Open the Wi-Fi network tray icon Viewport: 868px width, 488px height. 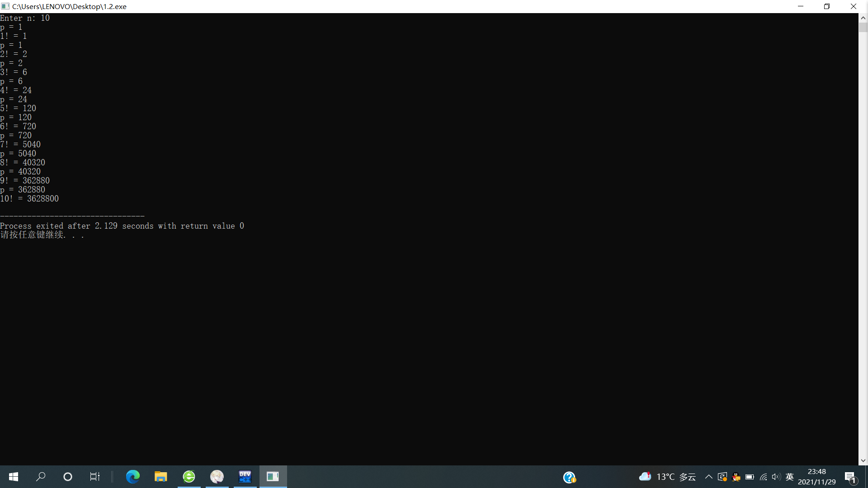[x=763, y=477]
